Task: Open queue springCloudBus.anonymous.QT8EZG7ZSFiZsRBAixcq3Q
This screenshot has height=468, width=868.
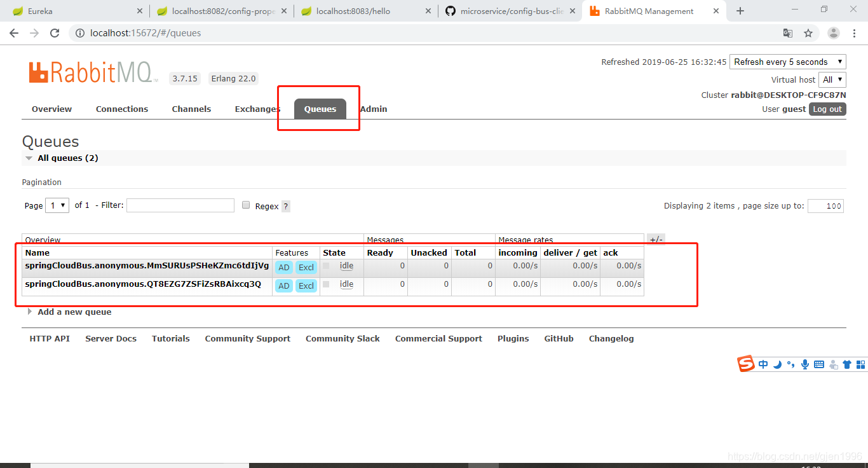Action: point(143,284)
